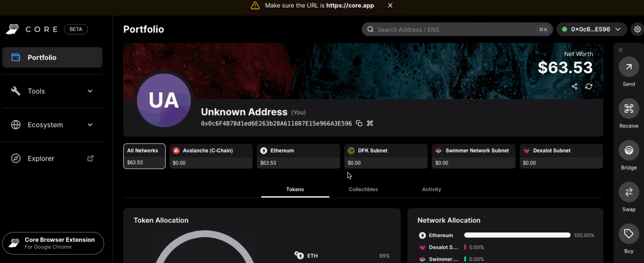This screenshot has height=263, width=644.
Task: Switch to the Activity tab
Action: (432, 189)
